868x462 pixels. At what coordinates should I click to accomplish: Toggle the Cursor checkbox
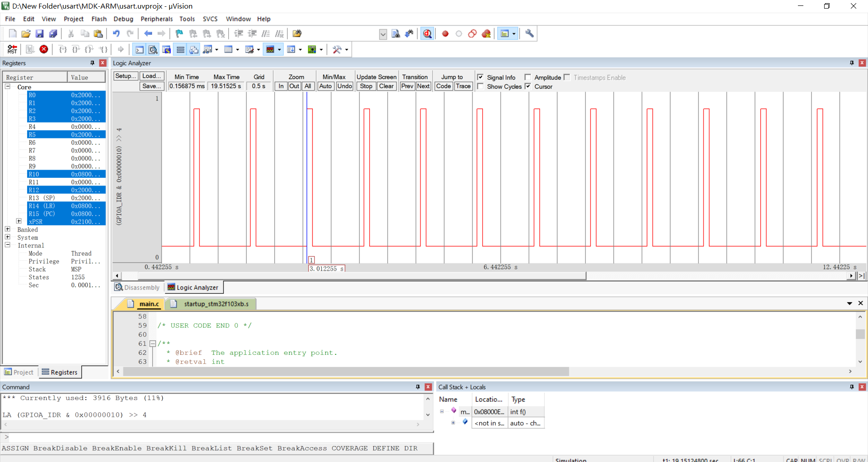[528, 86]
